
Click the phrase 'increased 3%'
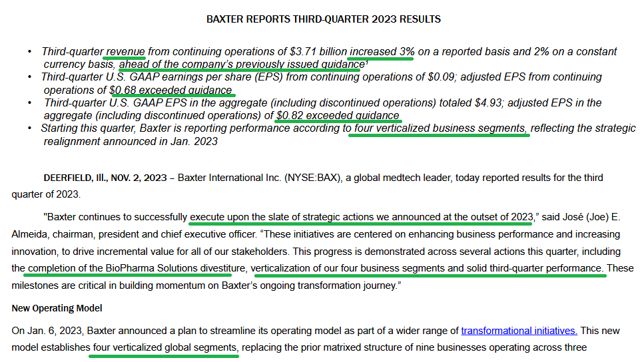(382, 52)
